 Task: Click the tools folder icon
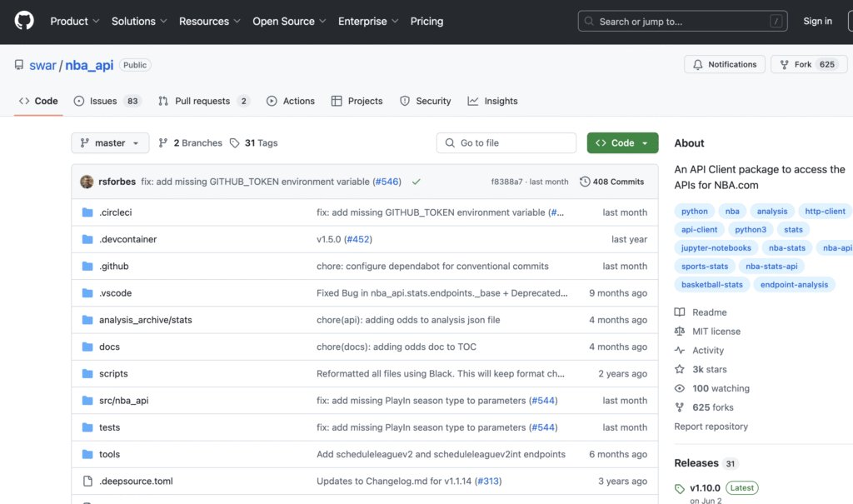click(x=87, y=454)
